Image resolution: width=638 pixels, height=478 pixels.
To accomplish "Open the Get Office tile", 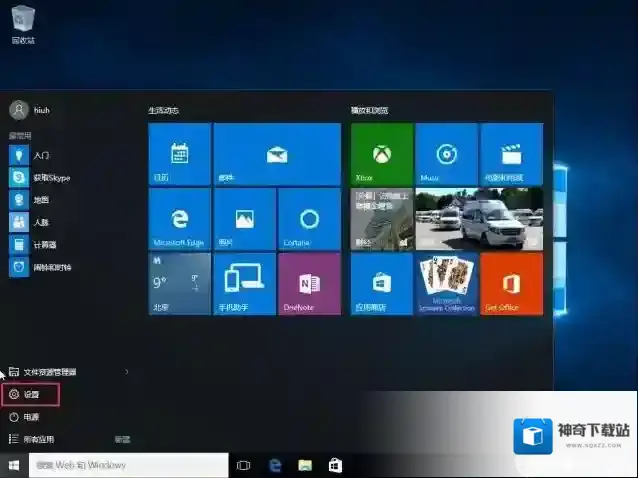I will click(x=511, y=283).
